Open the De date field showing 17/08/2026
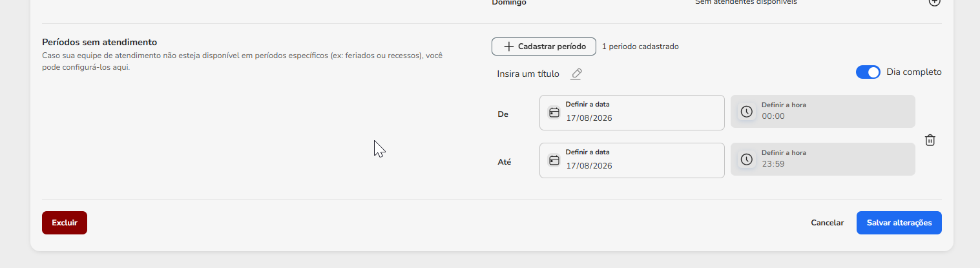Viewport: 980px width, 268px height. pyautogui.click(x=632, y=112)
